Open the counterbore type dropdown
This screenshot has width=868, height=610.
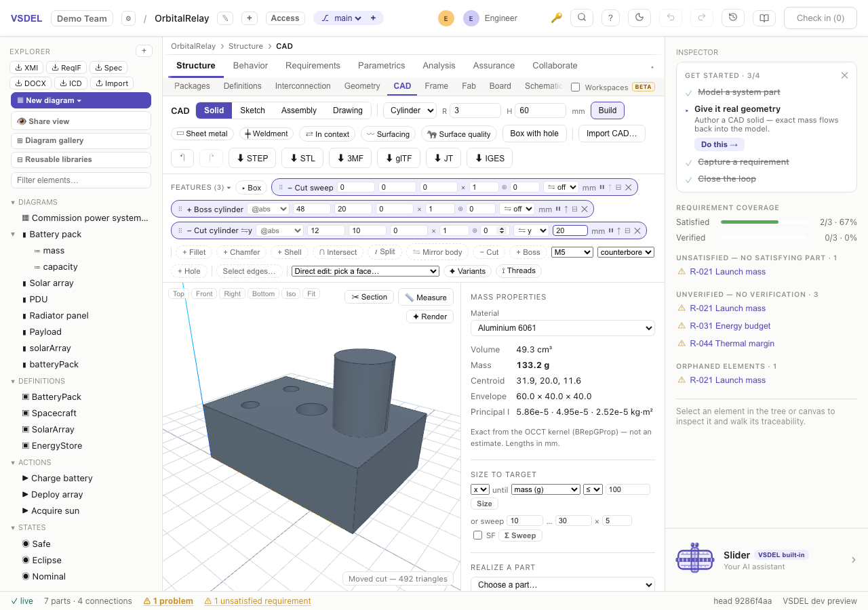coord(626,252)
